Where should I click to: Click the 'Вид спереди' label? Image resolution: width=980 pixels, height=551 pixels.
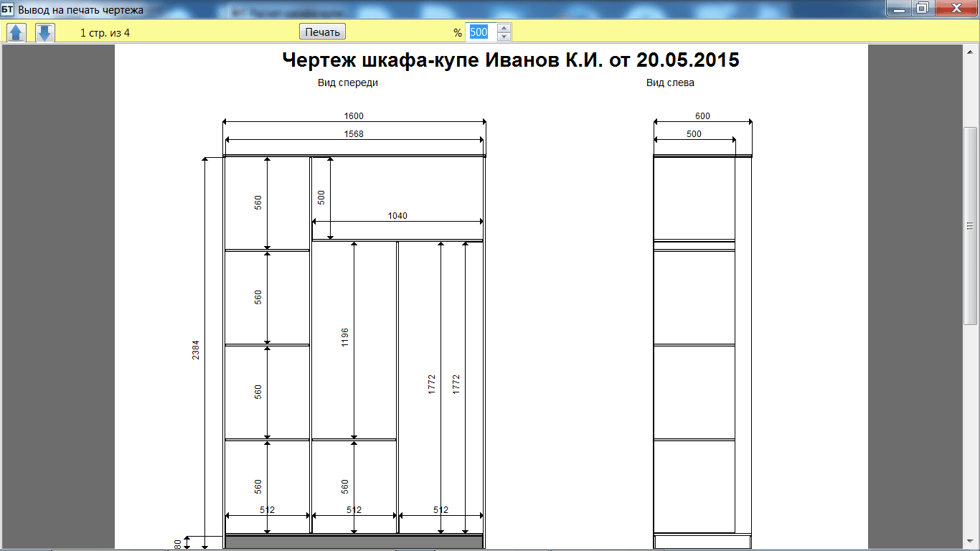[348, 83]
